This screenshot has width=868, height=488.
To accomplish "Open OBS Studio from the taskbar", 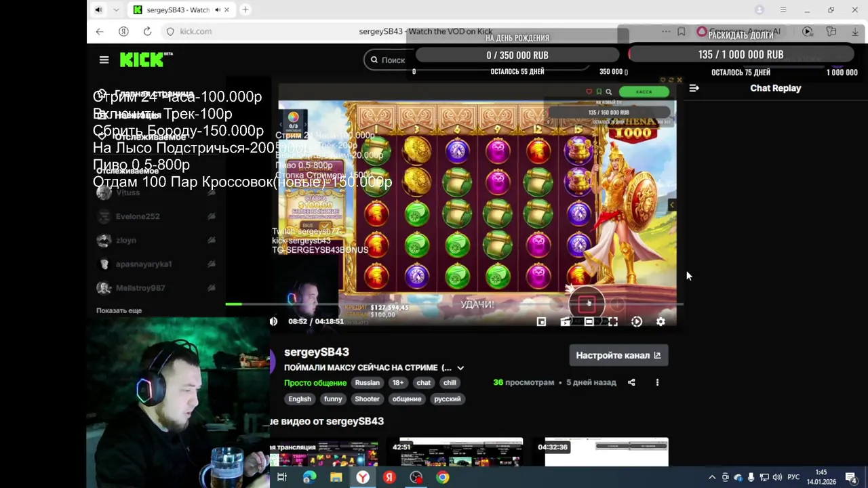I will (416, 477).
